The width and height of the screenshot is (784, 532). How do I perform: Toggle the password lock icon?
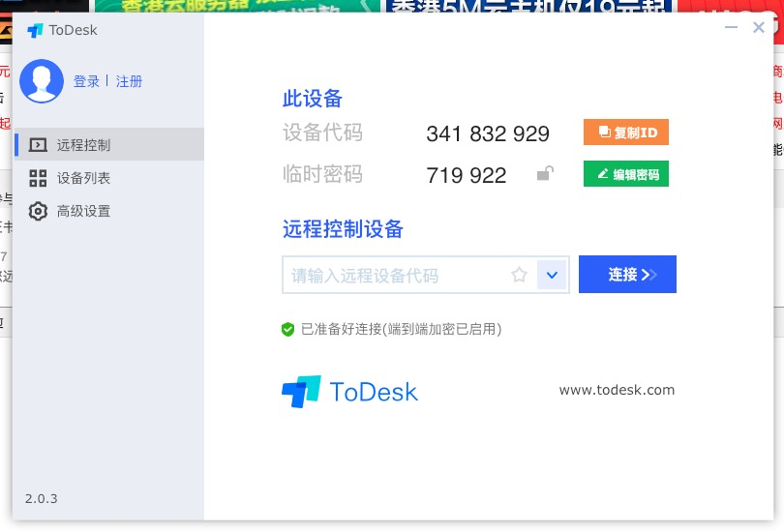coord(545,173)
